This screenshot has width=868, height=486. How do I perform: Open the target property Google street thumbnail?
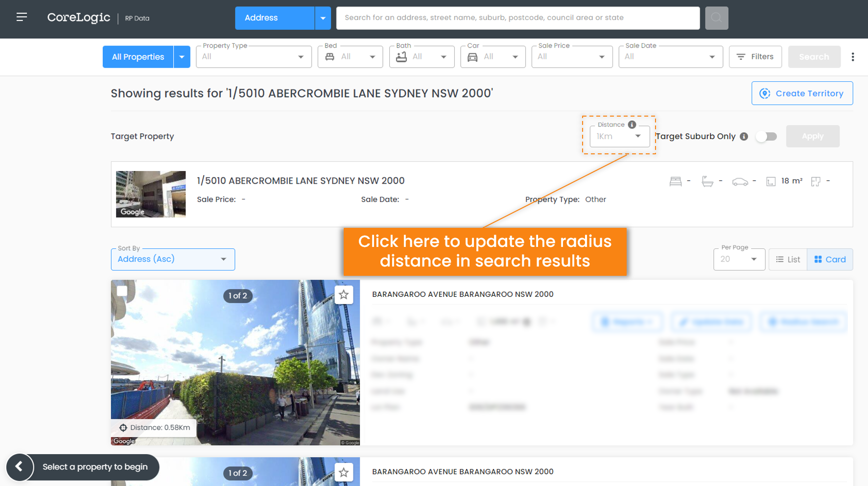pyautogui.click(x=151, y=194)
